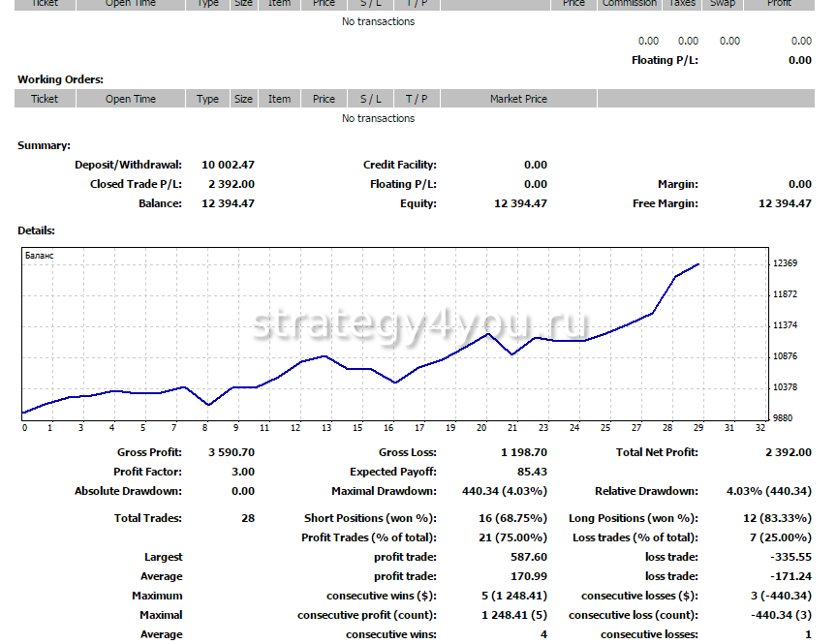The height and width of the screenshot is (644, 837).
Task: Click the Gross Loss value 1 198.70
Action: coord(524,452)
